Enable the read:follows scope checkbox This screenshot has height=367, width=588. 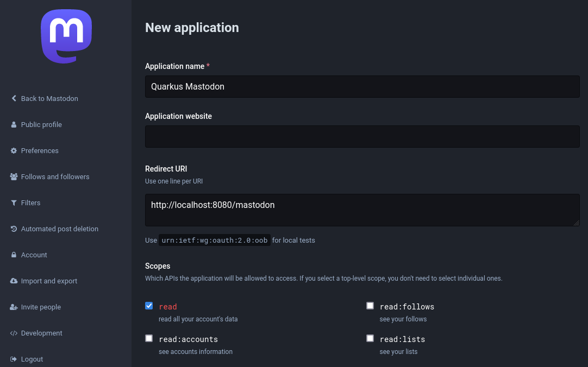click(x=370, y=306)
